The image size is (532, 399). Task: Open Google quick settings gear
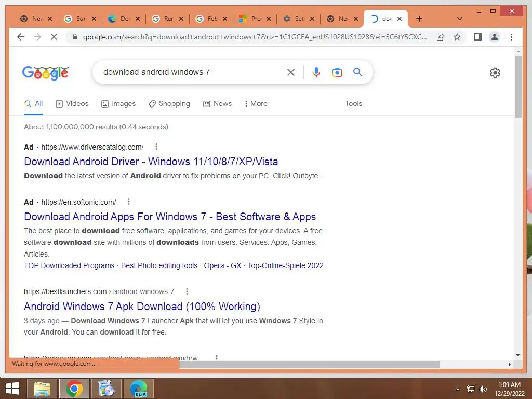pos(495,73)
